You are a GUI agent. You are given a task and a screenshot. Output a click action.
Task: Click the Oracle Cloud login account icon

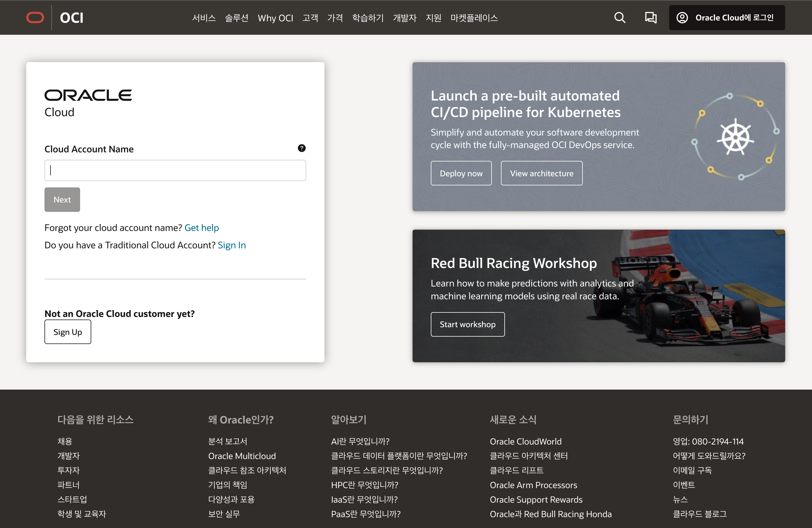[682, 17]
